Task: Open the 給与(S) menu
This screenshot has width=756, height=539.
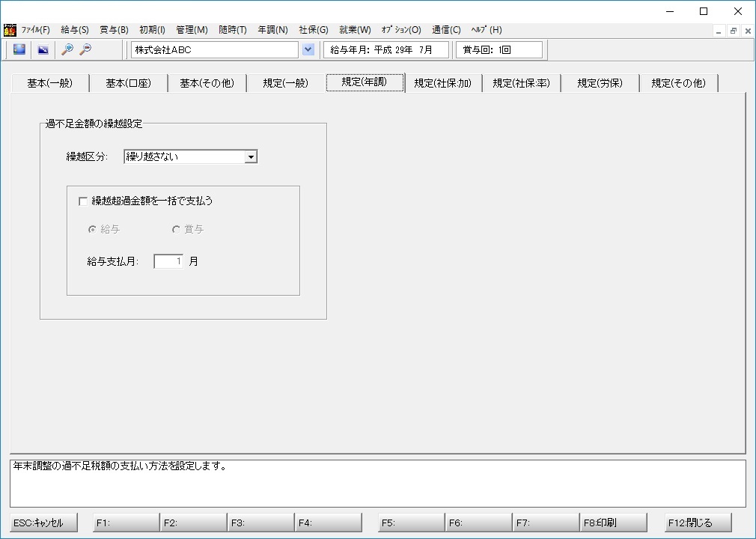Action: click(x=75, y=30)
